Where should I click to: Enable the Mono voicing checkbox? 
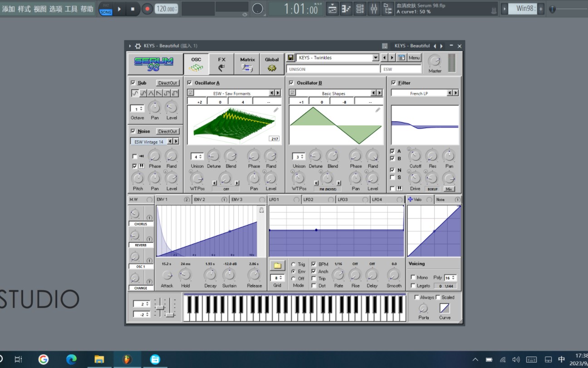pos(413,277)
